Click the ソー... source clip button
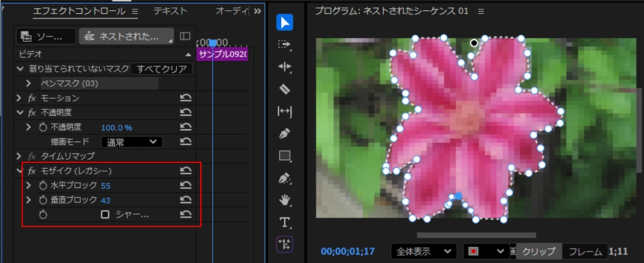This screenshot has height=263, width=644. (46, 36)
